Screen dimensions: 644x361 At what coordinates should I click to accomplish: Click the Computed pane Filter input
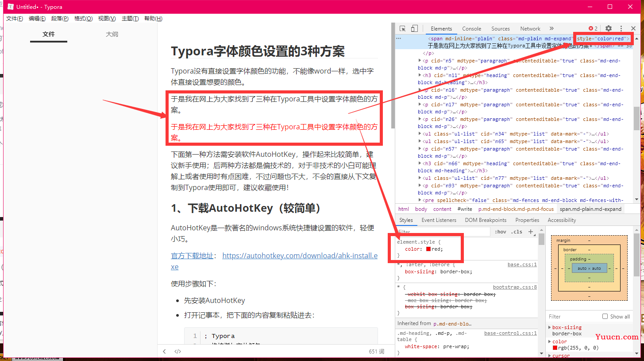click(x=573, y=316)
